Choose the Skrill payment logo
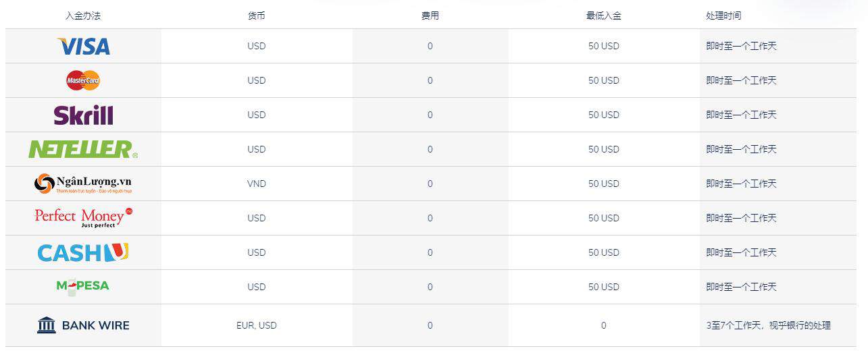The width and height of the screenshot is (868, 357). point(83,115)
